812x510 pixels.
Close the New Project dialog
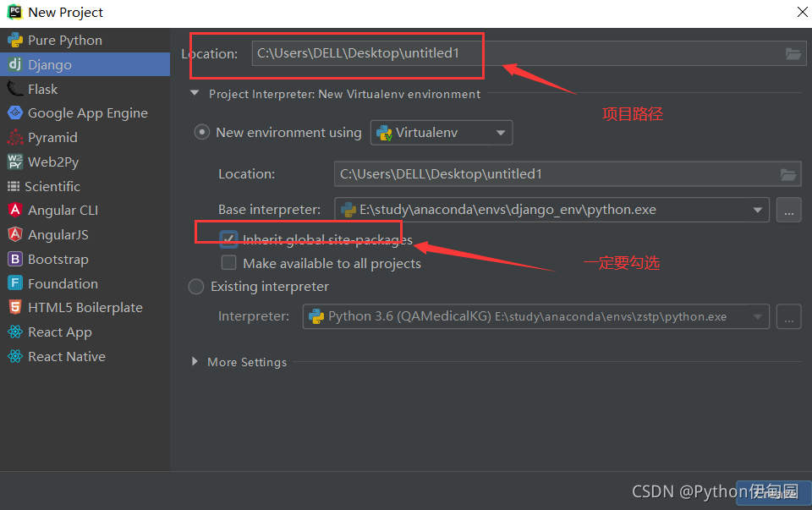coord(802,11)
